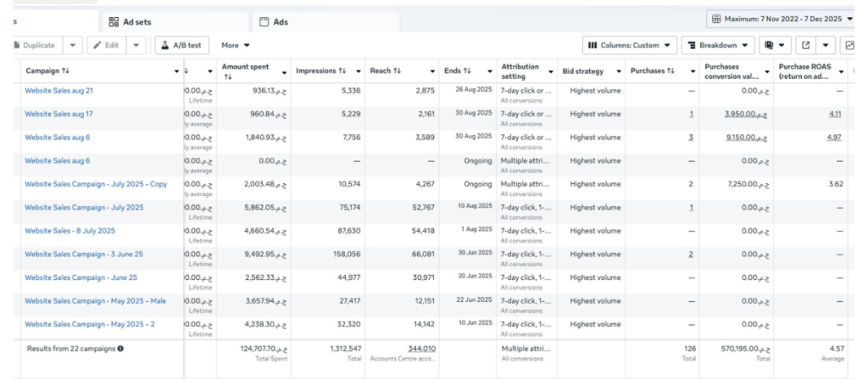868x380 pixels.
Task: Click the reports icon next to Breakdown
Action: (774, 45)
